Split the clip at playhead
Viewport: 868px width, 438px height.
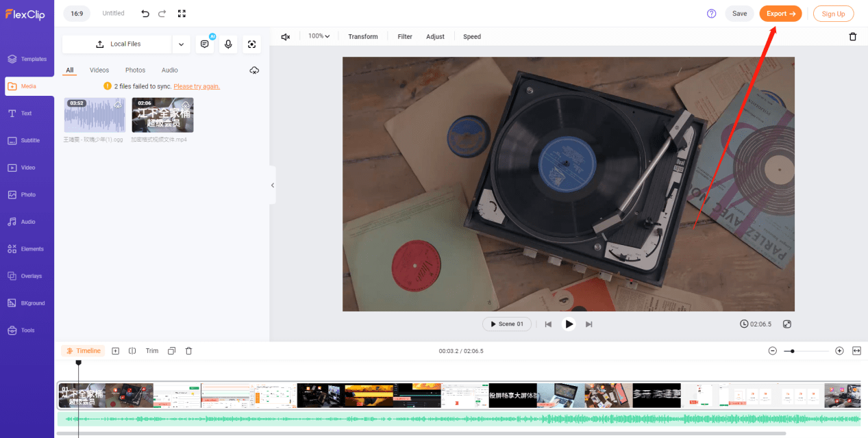pyautogui.click(x=132, y=351)
